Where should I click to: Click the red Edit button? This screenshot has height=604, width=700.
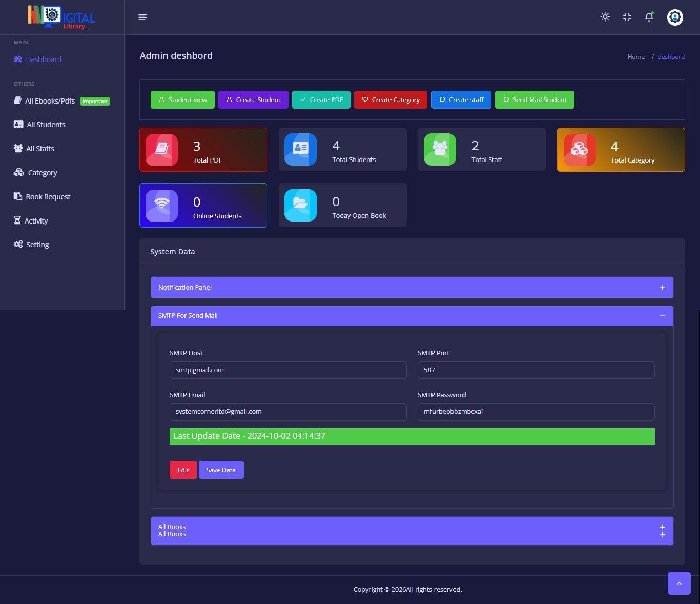pyautogui.click(x=183, y=470)
